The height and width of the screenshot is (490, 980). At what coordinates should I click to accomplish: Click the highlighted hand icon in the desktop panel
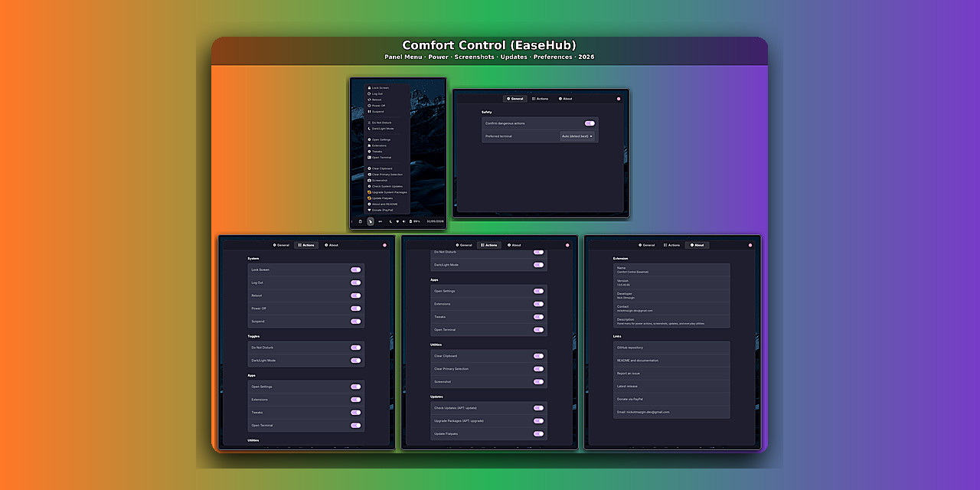click(x=371, y=221)
